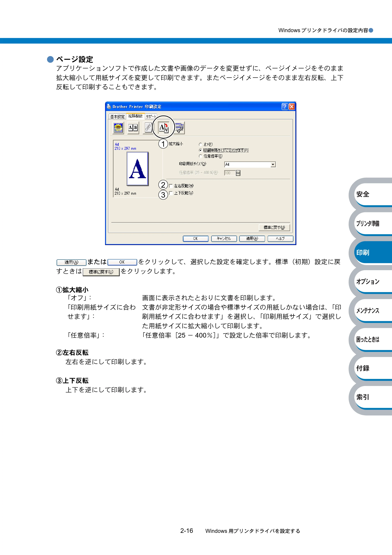
Task: Choose the 任意倍率(E) radio button
Action: (200, 156)
